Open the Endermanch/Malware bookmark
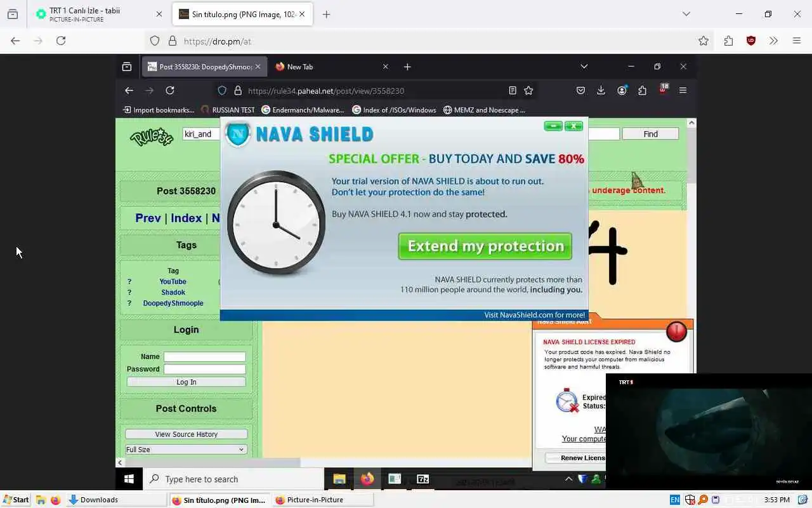 [x=303, y=110]
